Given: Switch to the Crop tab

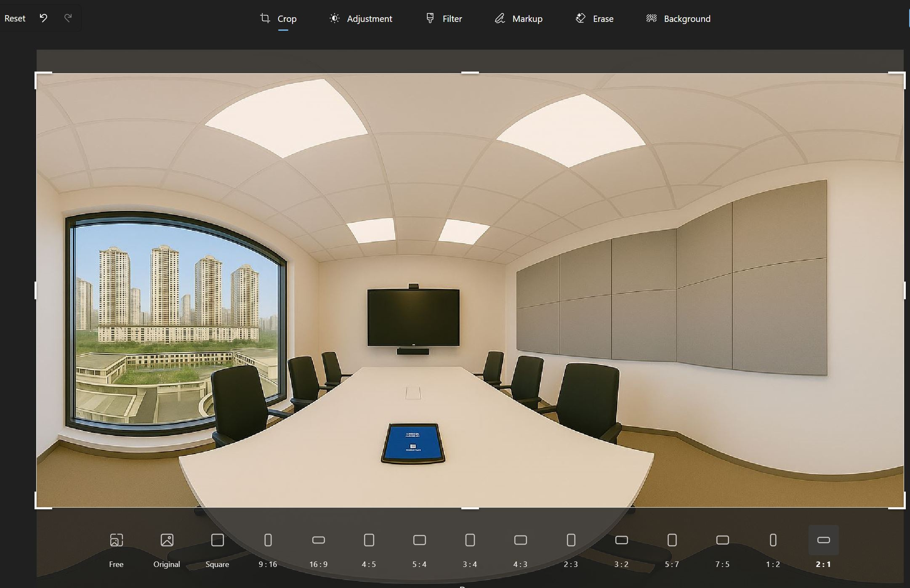Looking at the screenshot, I should coord(279,19).
